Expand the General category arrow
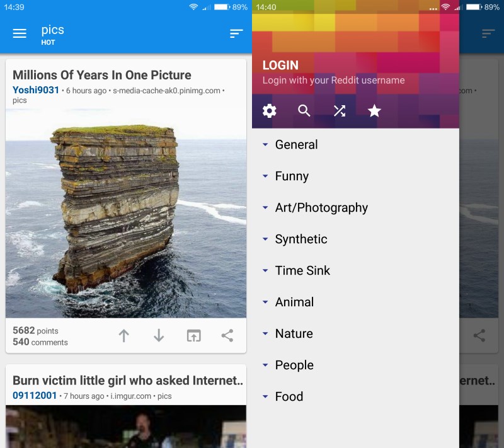This screenshot has width=504, height=448. [x=265, y=145]
